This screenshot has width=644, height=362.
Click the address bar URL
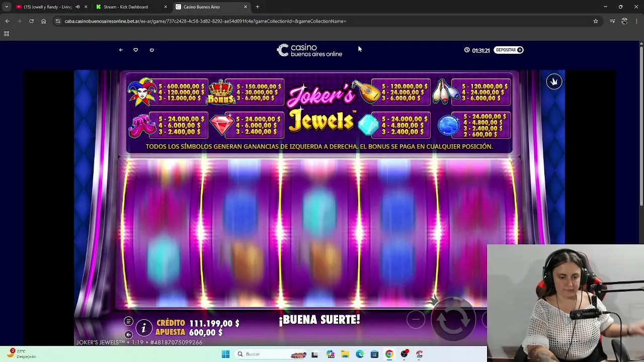205,21
